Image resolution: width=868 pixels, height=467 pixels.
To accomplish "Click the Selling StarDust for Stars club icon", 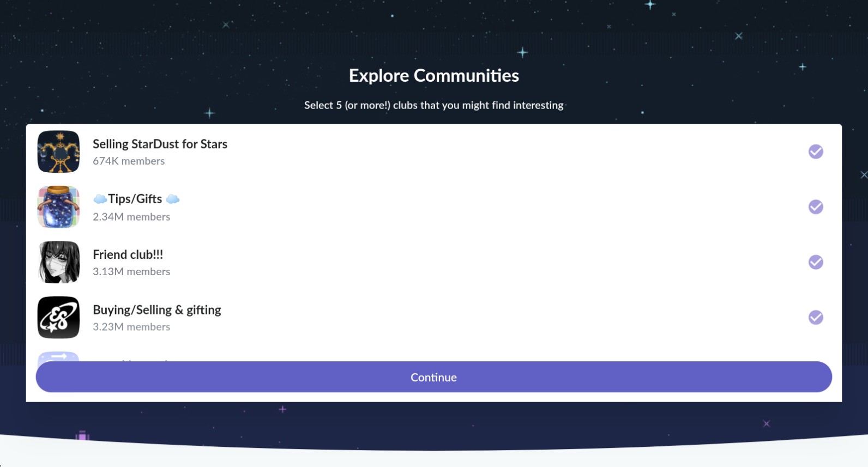I will click(x=58, y=151).
